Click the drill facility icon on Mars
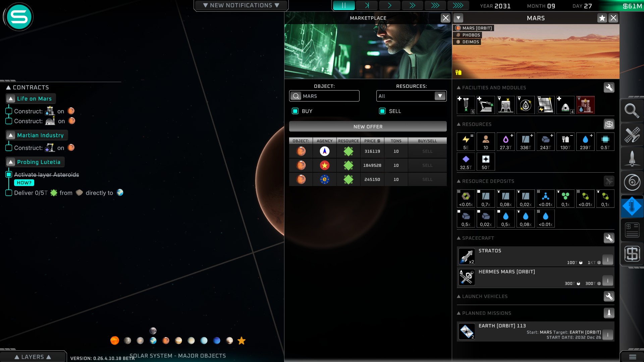This screenshot has width=644, height=362. (x=466, y=105)
